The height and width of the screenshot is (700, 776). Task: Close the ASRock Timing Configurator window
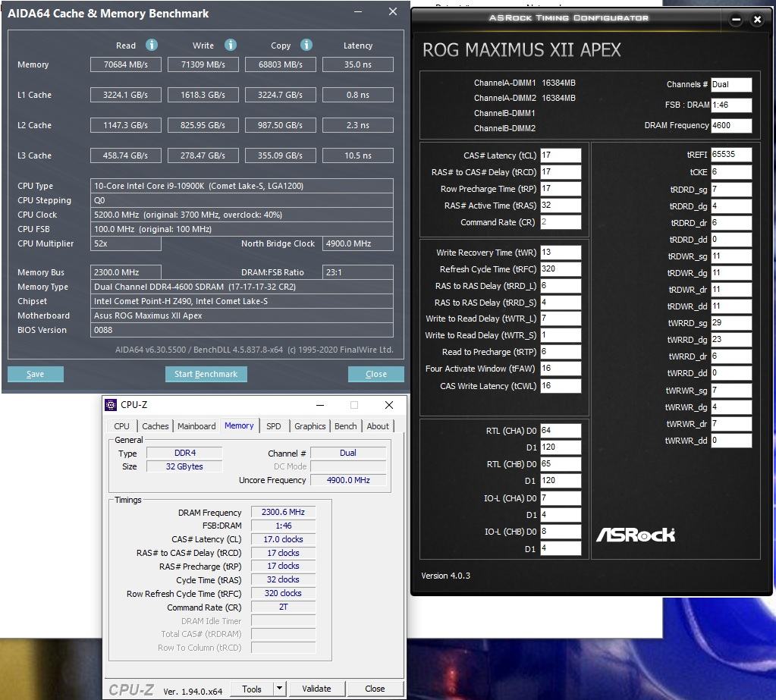tap(757, 20)
